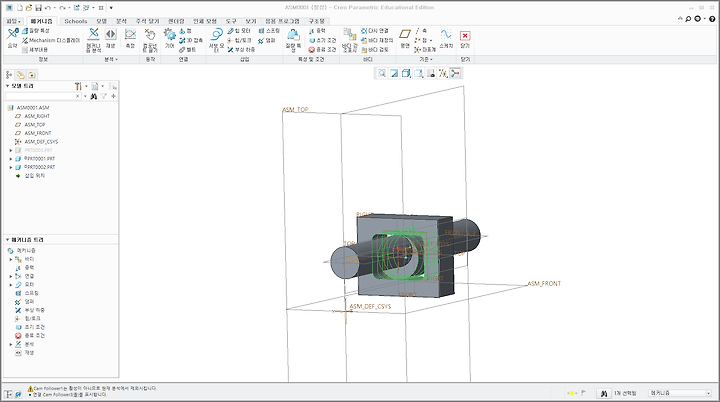Select the Belts (벨트) tool
This screenshot has width=720, height=402.
pos(188,50)
